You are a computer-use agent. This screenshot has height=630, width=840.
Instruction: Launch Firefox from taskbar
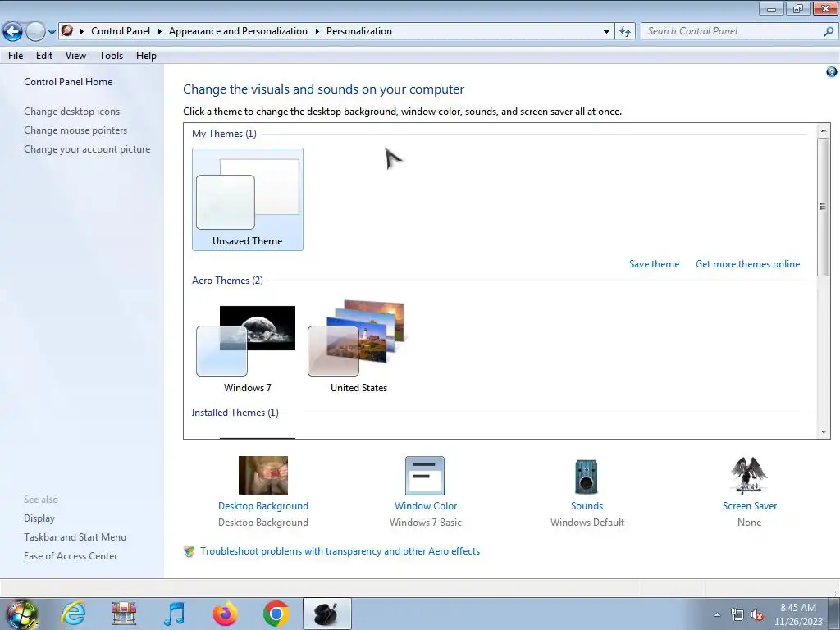point(225,614)
